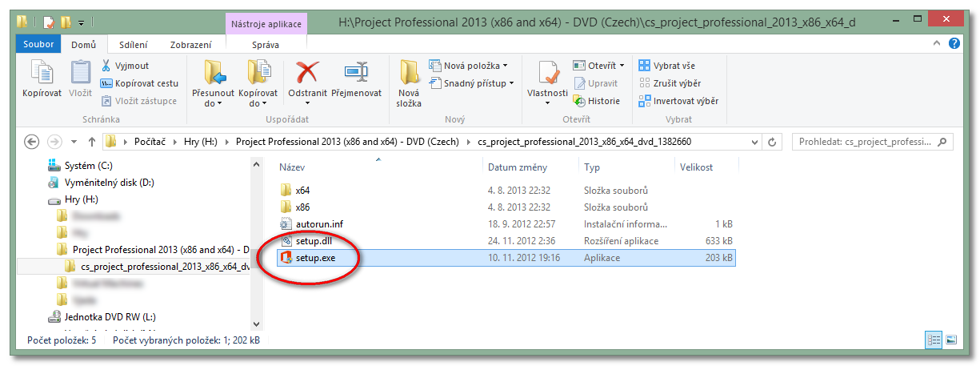The image size is (980, 366).
Task: Open Nová položka dropdown
Action: [469, 66]
